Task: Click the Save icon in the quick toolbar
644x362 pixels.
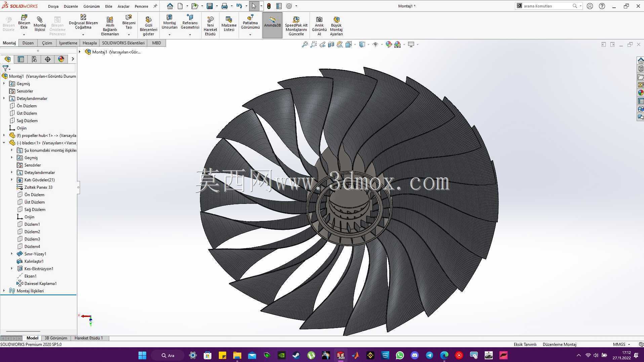Action: tap(210, 6)
